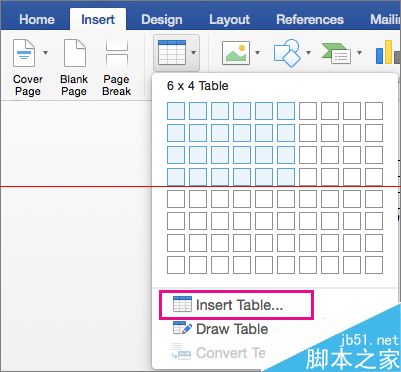This screenshot has height=372, width=401.
Task: Open the Cover Page dropdown arrow
Action: 46,53
